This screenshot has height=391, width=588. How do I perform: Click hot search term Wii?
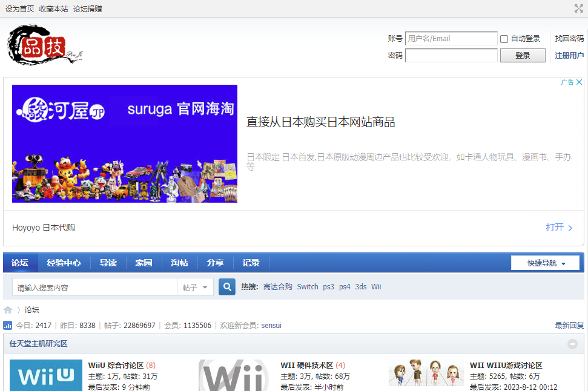click(x=376, y=287)
